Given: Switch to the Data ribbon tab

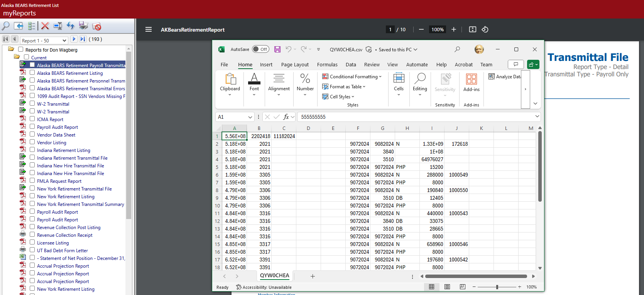Looking at the screenshot, I should click(x=351, y=64).
